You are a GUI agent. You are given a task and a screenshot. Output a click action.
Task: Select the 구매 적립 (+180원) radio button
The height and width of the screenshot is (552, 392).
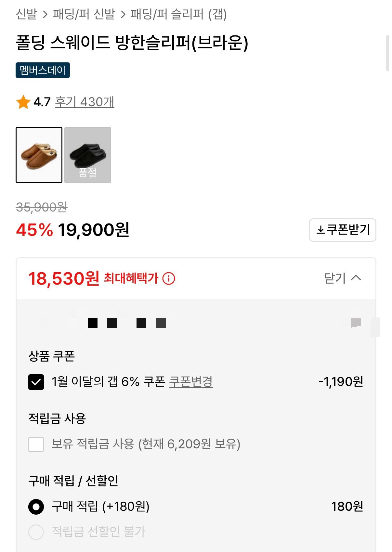tap(36, 507)
